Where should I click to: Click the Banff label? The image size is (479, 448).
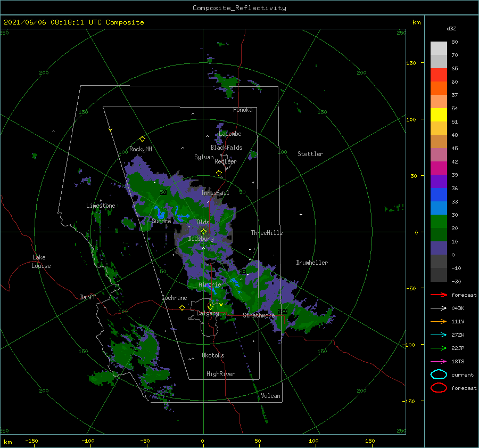point(88,297)
